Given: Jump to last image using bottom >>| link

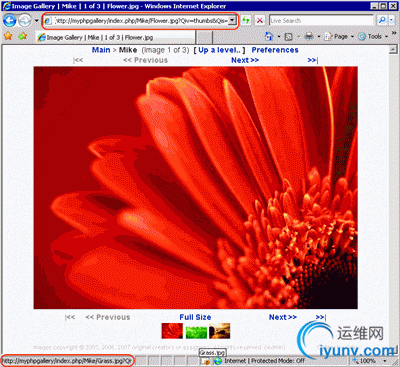Looking at the screenshot, I should pyautogui.click(x=321, y=317).
